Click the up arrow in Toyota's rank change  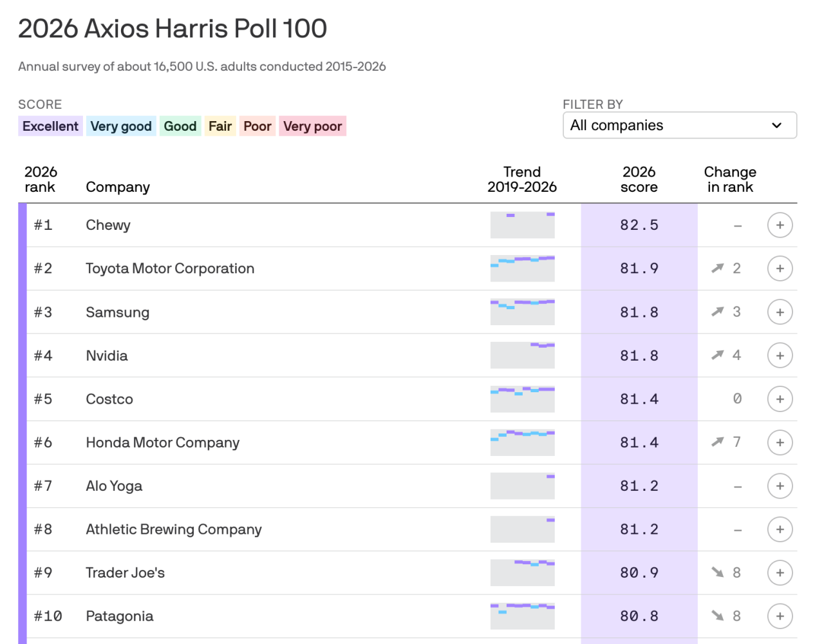pyautogui.click(x=717, y=268)
